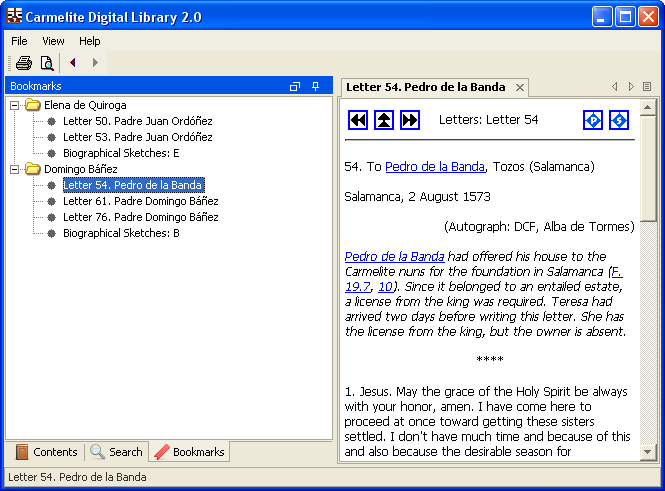Open the View menu
This screenshot has height=491, width=665.
coord(53,41)
